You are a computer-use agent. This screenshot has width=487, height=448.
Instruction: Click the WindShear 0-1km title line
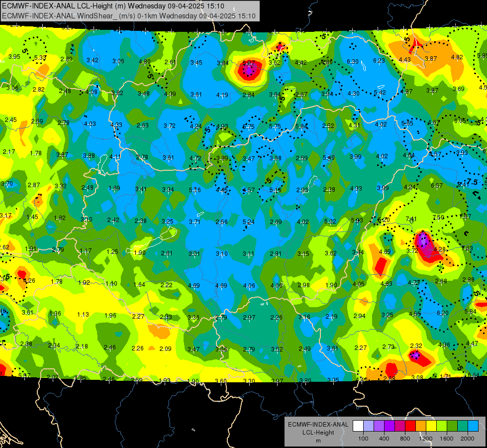pos(128,16)
